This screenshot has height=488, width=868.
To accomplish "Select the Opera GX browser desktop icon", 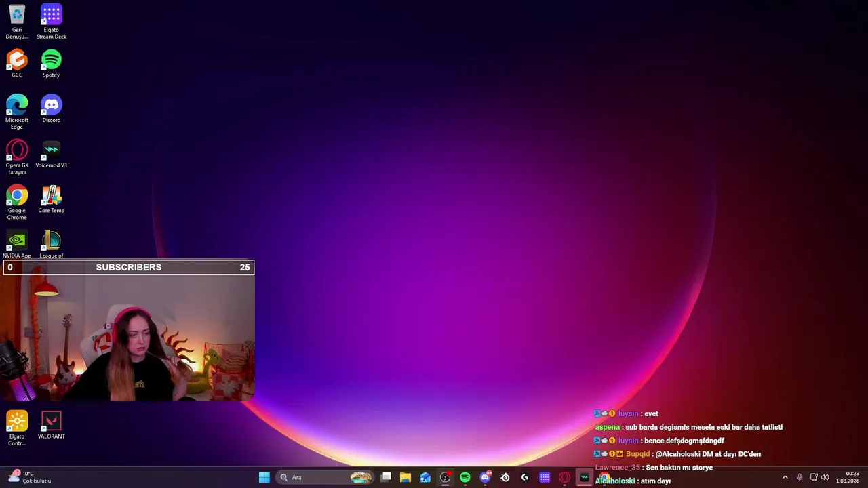I will coord(17,157).
